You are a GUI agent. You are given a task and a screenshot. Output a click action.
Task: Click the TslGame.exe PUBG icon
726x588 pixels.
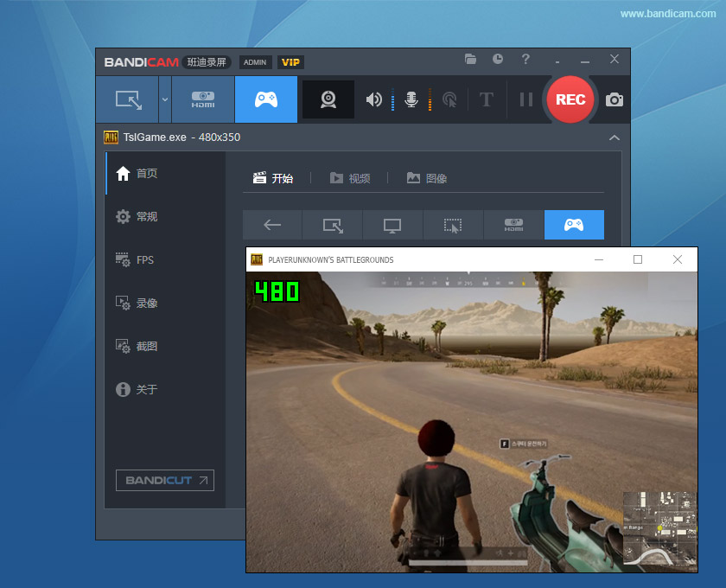[111, 137]
